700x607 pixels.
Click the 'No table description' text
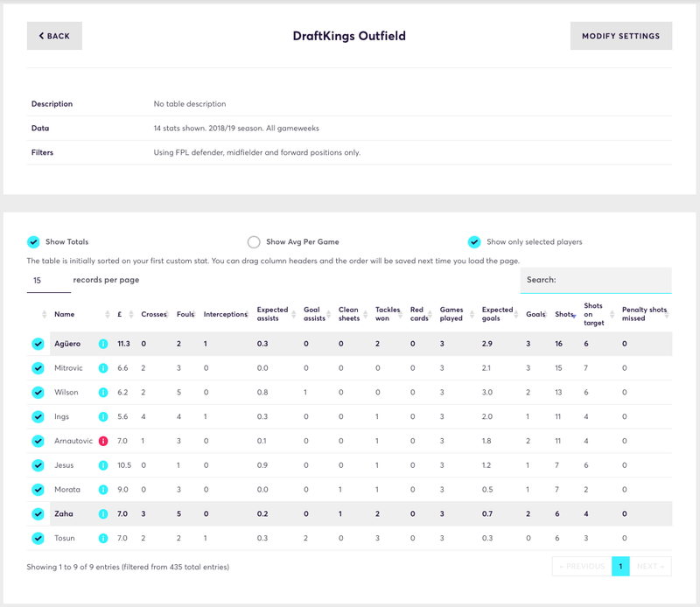(x=190, y=104)
